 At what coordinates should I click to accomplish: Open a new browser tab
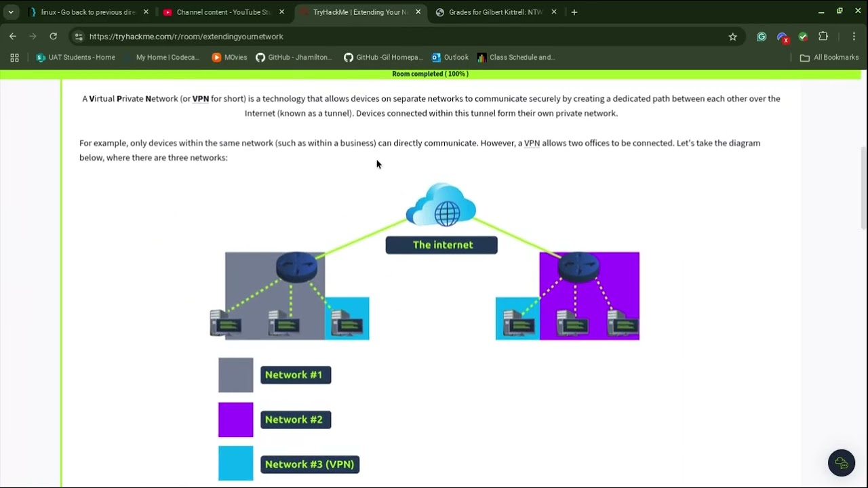point(574,12)
